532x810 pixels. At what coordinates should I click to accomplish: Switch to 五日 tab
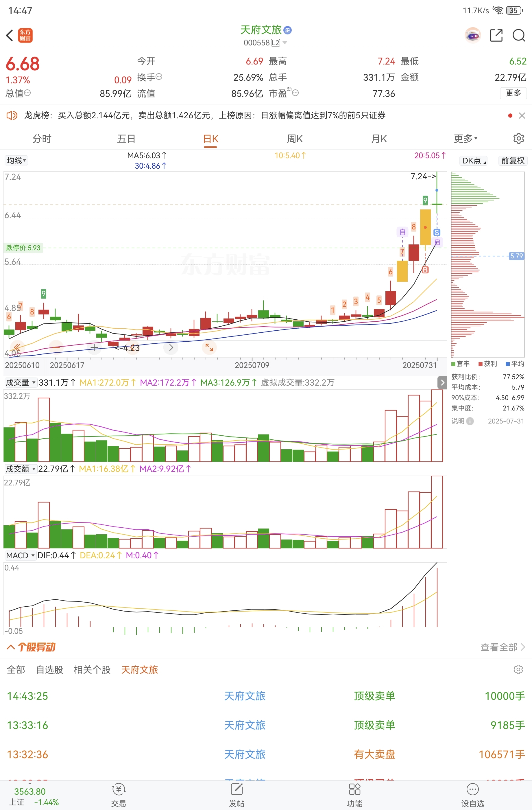[126, 139]
